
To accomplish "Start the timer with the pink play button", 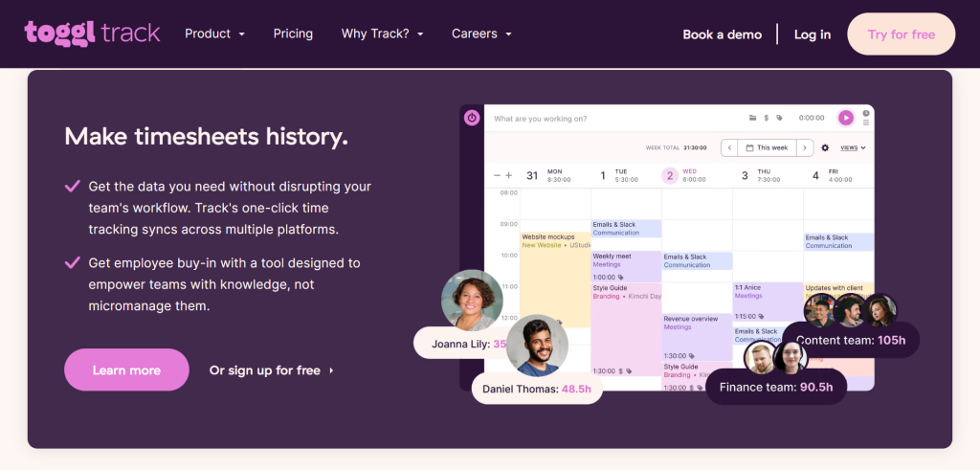I will point(846,118).
